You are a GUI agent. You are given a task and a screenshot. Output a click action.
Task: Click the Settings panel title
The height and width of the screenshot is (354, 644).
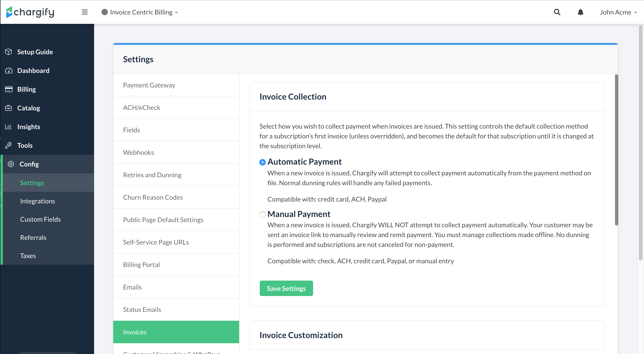(138, 59)
